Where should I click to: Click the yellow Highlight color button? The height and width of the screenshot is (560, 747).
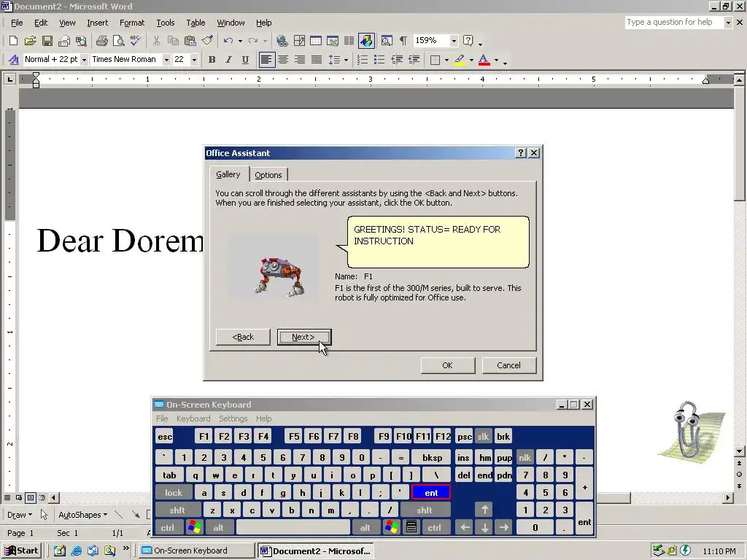pyautogui.click(x=460, y=60)
